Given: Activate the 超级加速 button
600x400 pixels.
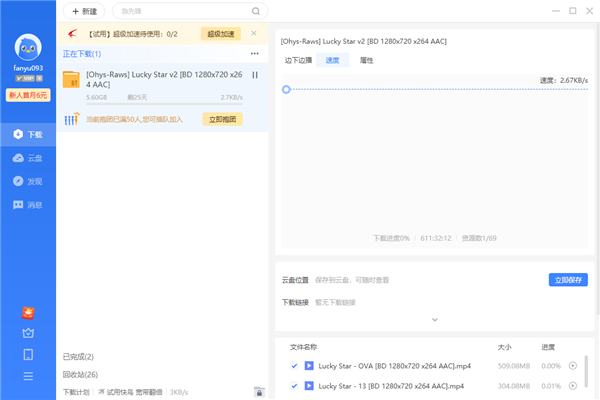Looking at the screenshot, I should (221, 34).
